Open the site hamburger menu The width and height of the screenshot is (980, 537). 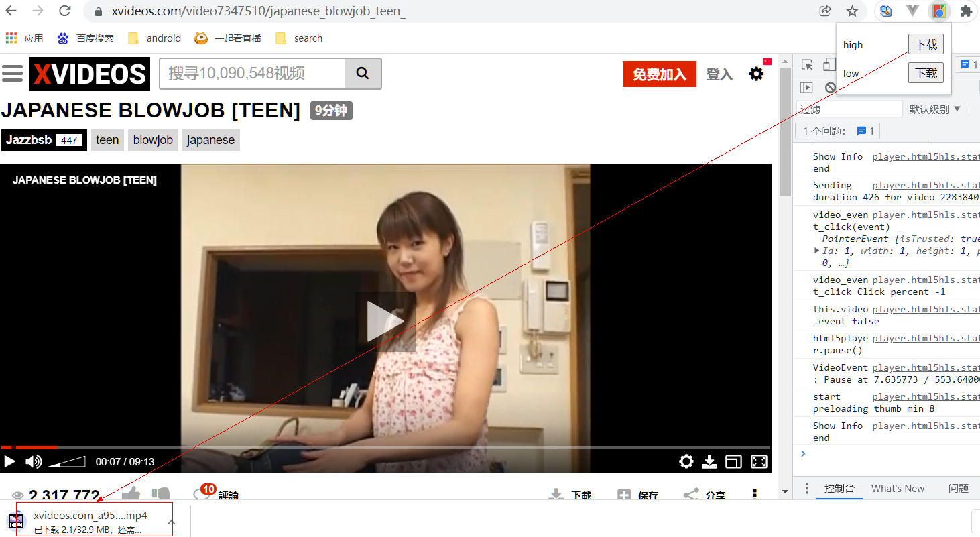coord(12,74)
